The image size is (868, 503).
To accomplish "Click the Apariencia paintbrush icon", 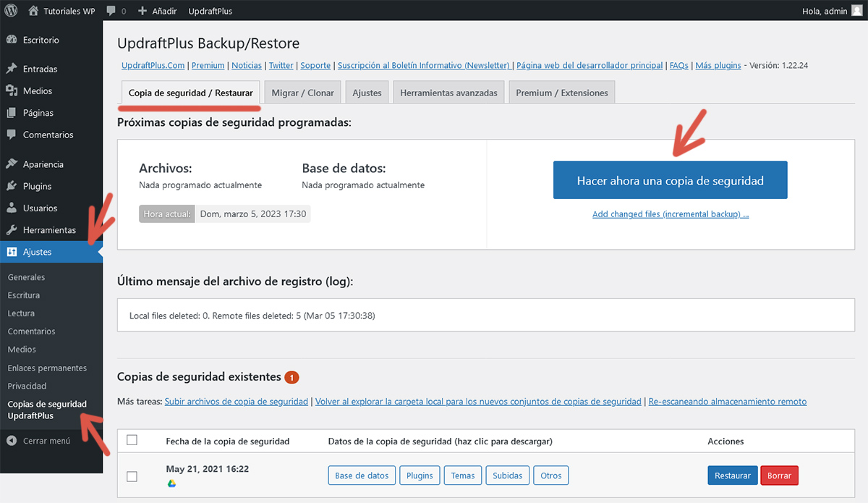I will (12, 164).
